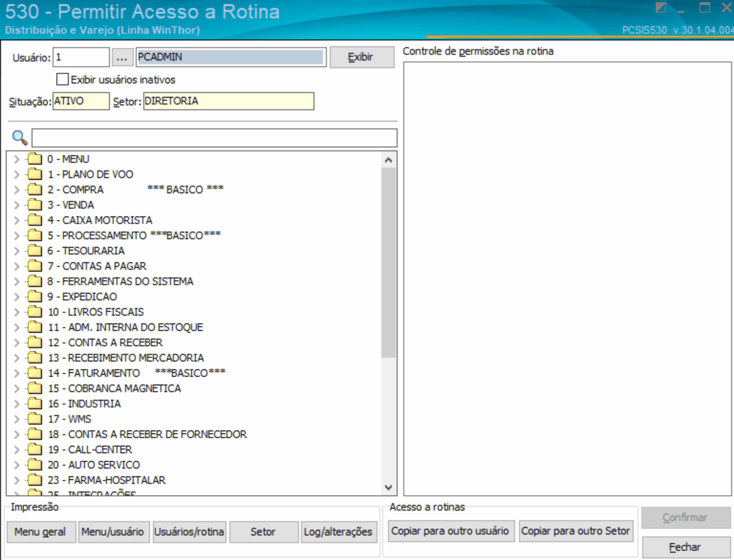Expand the 1 - PLANO DE VOO node
The width and height of the screenshot is (734, 560).
[17, 175]
